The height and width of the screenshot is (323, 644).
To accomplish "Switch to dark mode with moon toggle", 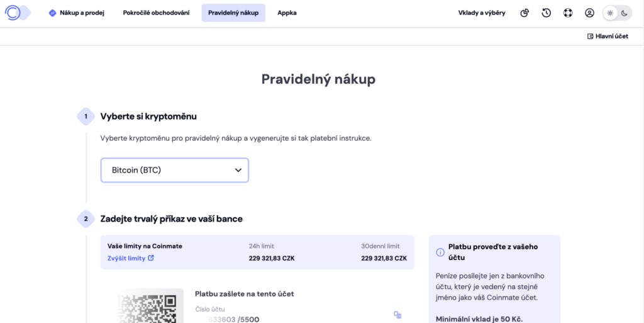I will pyautogui.click(x=624, y=13).
